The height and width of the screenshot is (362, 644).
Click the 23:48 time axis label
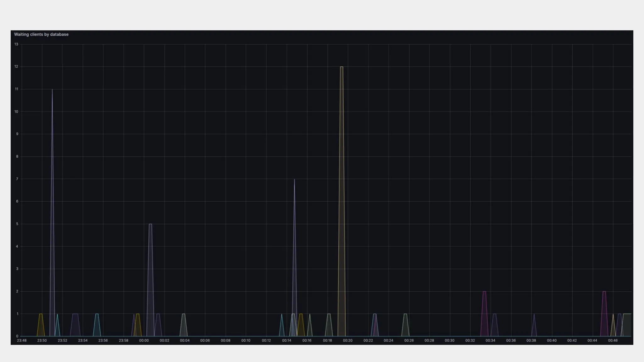click(22, 340)
